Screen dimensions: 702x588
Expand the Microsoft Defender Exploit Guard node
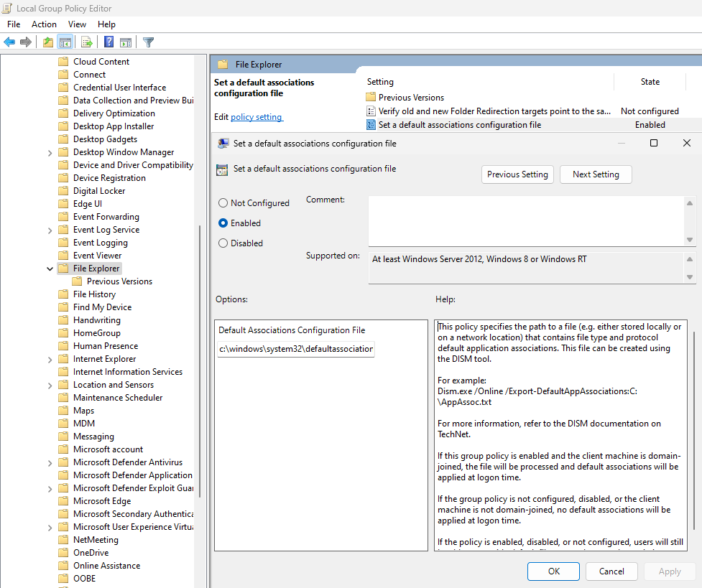point(50,489)
